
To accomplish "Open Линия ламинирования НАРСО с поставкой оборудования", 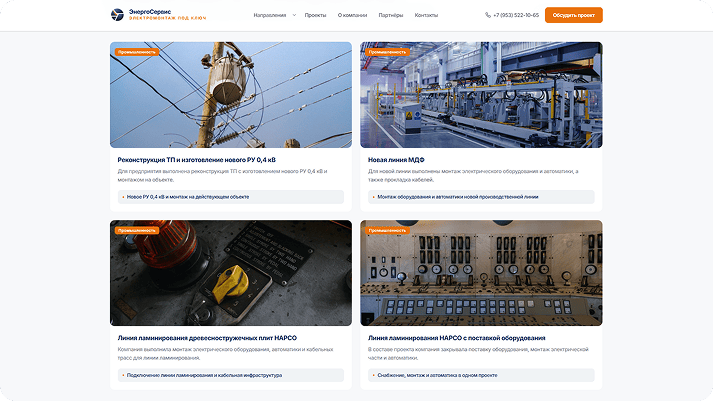I will (456, 338).
